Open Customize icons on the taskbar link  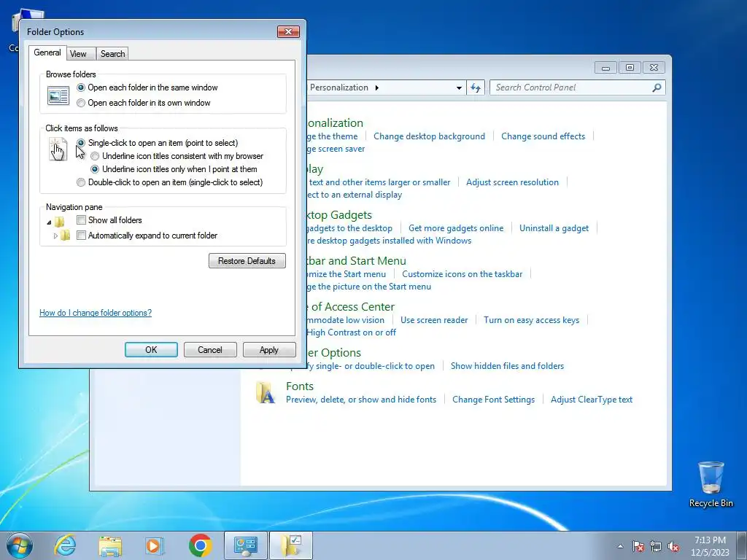(x=462, y=274)
